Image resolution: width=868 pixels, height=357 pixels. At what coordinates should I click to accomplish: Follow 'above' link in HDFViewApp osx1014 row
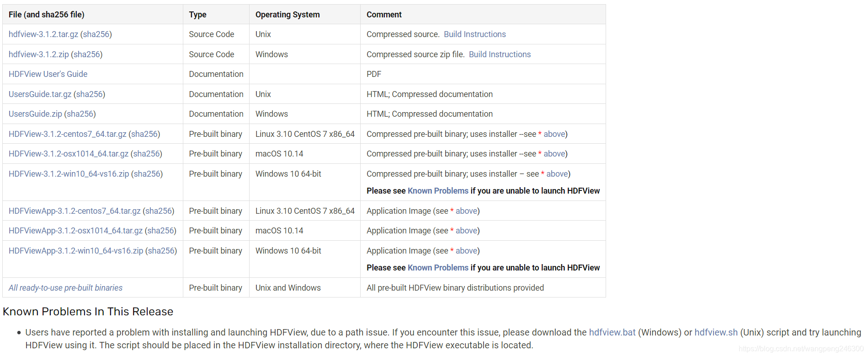(466, 231)
